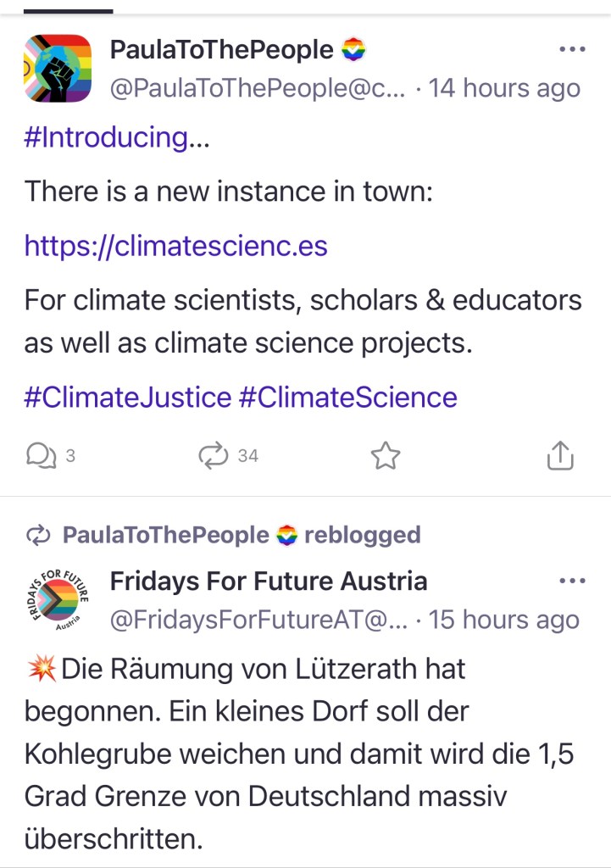This screenshot has width=611, height=868.
Task: Open the #ClimateJustice hashtag
Action: pyautogui.click(x=127, y=397)
